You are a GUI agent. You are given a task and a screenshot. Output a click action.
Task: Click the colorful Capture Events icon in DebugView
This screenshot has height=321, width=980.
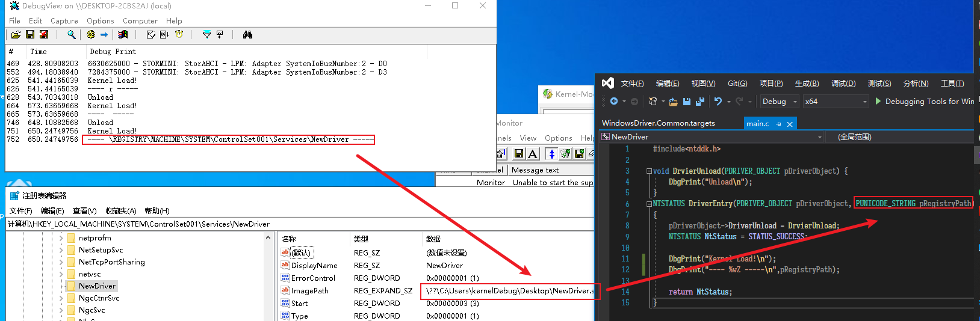click(123, 35)
